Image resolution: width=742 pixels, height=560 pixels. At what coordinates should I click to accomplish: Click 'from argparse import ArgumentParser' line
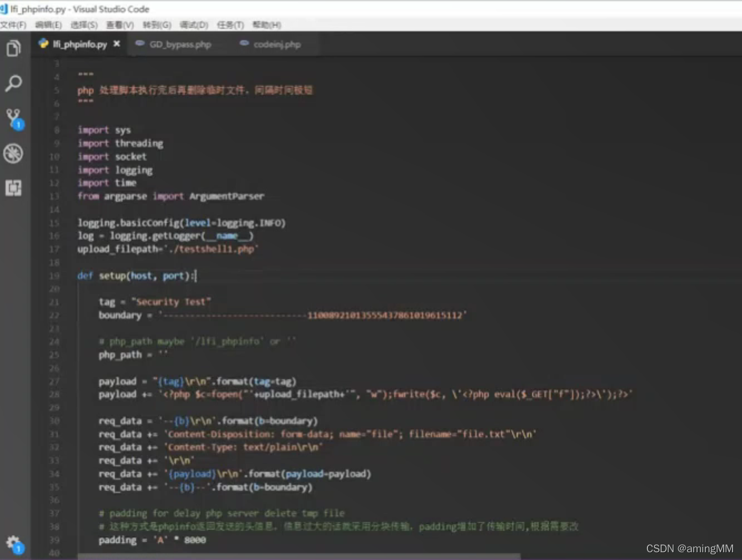pyautogui.click(x=171, y=196)
